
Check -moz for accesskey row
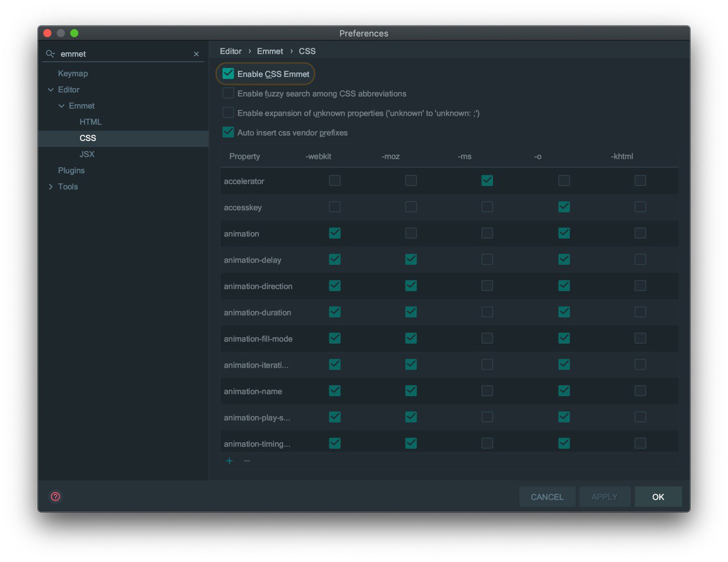click(x=411, y=207)
